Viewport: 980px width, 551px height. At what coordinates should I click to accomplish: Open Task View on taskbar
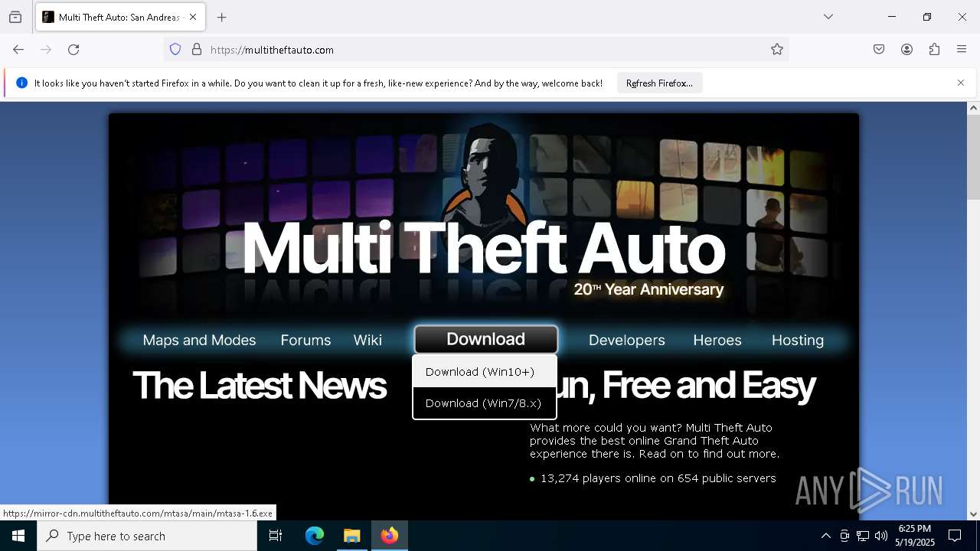[x=276, y=536]
